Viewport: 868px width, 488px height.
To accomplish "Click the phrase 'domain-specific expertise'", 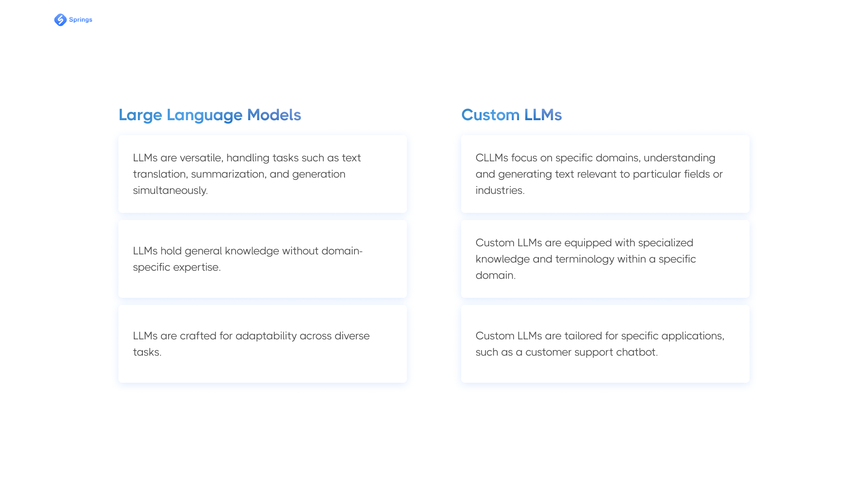I will (x=248, y=259).
